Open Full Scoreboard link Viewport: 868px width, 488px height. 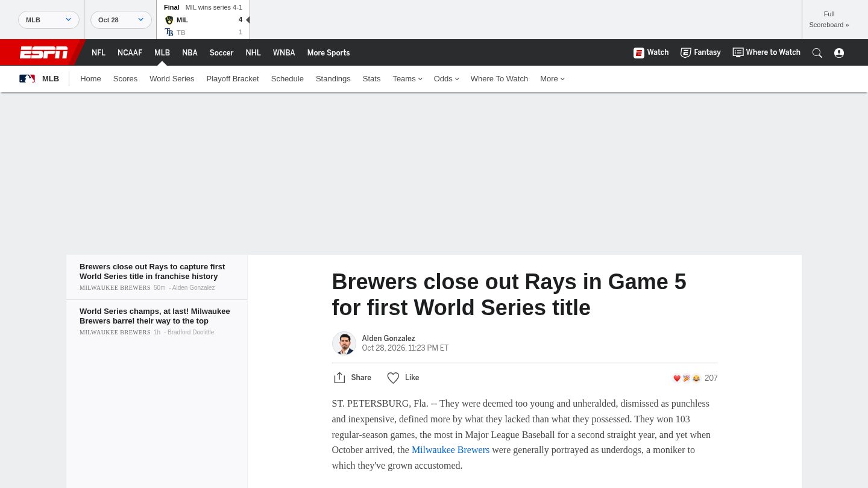(829, 19)
